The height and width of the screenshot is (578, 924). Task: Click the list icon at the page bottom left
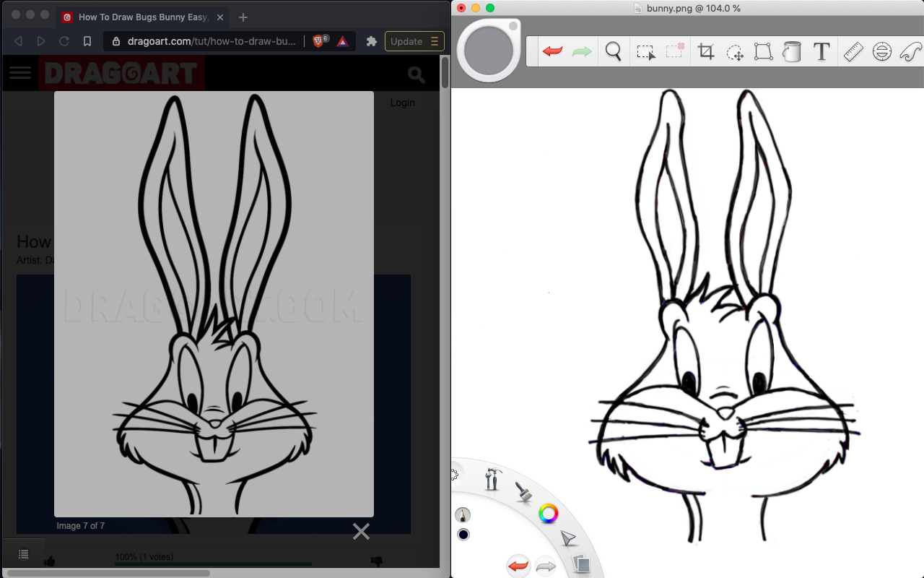tap(23, 554)
